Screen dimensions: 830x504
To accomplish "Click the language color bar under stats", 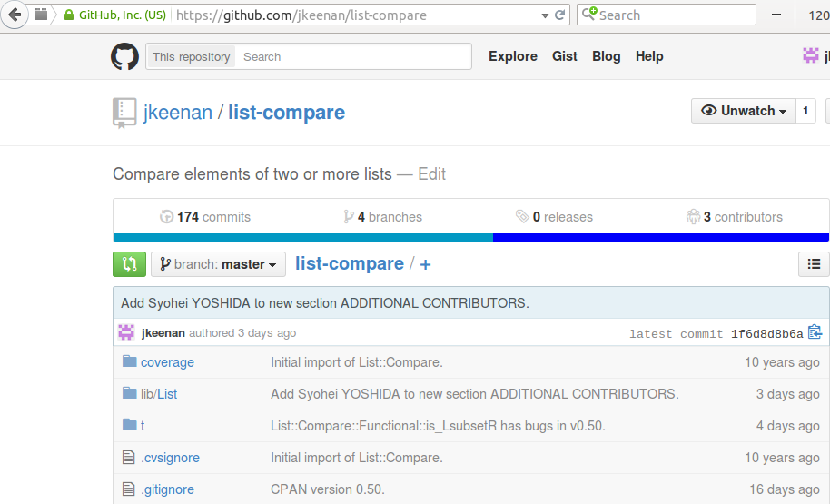I will 470,238.
